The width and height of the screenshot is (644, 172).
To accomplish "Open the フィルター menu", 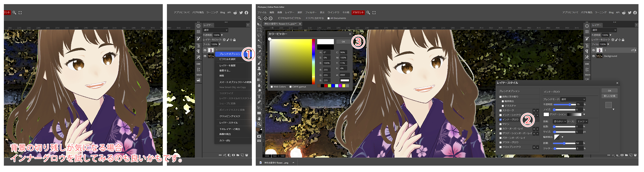I will point(311,12).
